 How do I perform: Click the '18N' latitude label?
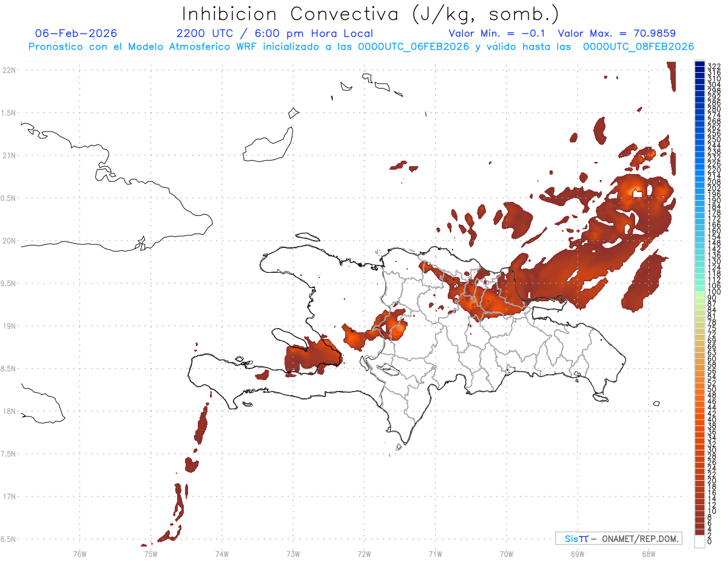coord(9,411)
